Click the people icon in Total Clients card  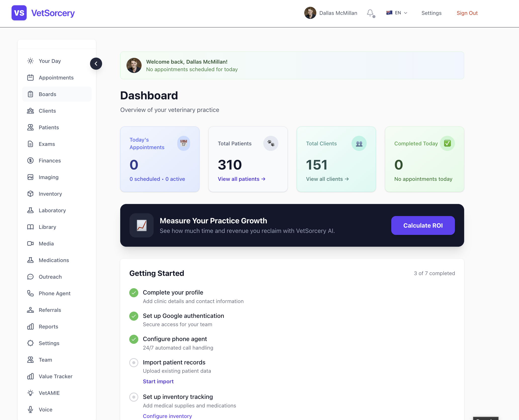coord(359,143)
